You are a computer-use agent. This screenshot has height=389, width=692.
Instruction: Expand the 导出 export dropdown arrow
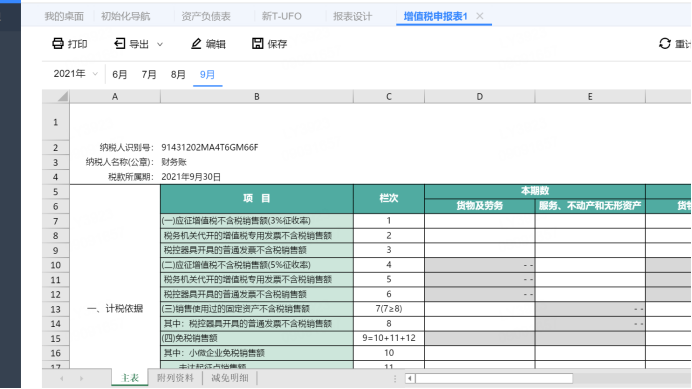click(x=160, y=44)
